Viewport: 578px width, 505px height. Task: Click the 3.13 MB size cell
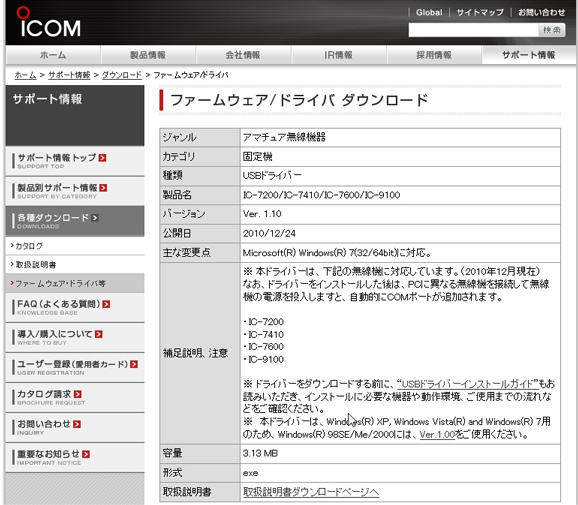[400, 453]
